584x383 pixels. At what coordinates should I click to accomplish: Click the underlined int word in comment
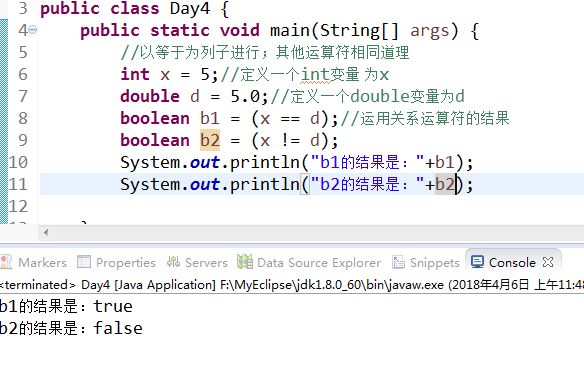[x=315, y=74]
